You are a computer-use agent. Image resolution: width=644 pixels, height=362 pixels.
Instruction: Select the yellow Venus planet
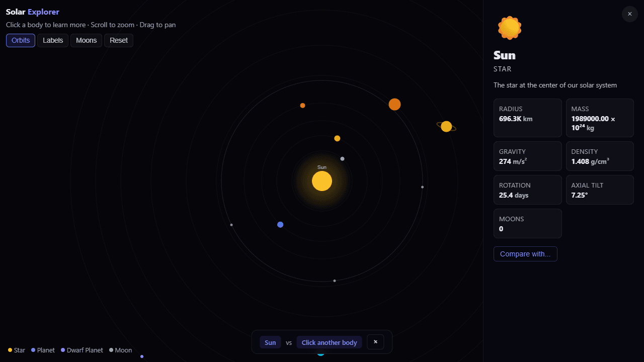[x=337, y=138]
